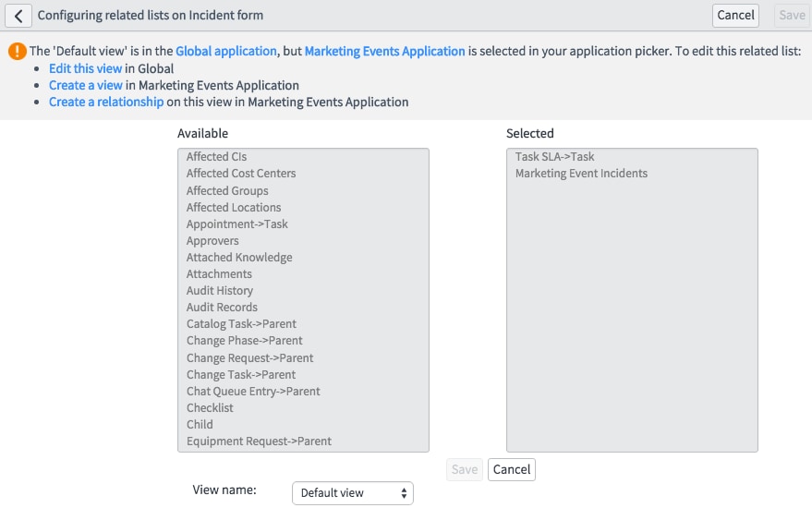
Task: Select Affected CIs in Available list
Action: tap(216, 157)
